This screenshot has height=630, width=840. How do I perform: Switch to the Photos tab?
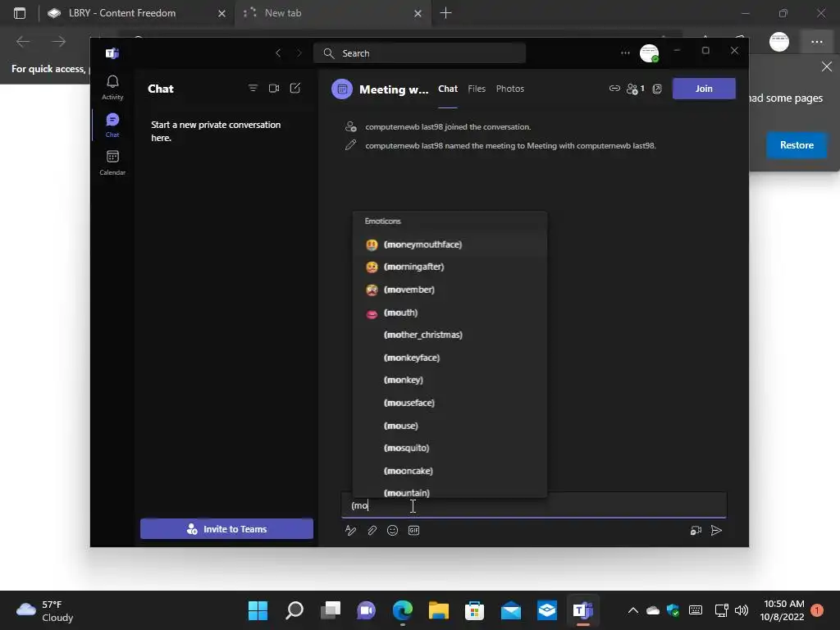point(510,89)
